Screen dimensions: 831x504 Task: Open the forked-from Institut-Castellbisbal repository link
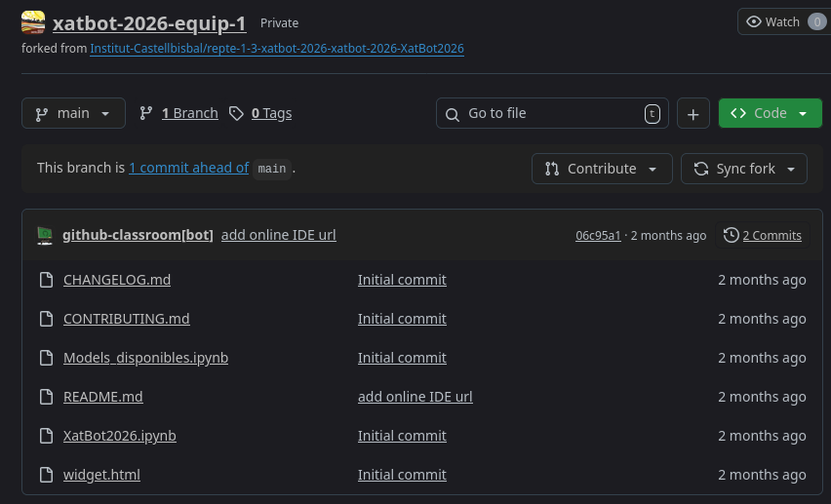click(x=277, y=48)
